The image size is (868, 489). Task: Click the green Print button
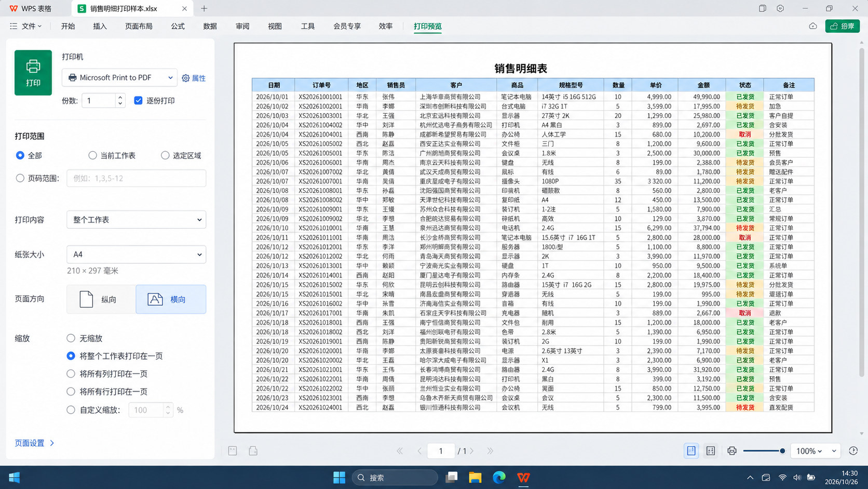click(33, 73)
